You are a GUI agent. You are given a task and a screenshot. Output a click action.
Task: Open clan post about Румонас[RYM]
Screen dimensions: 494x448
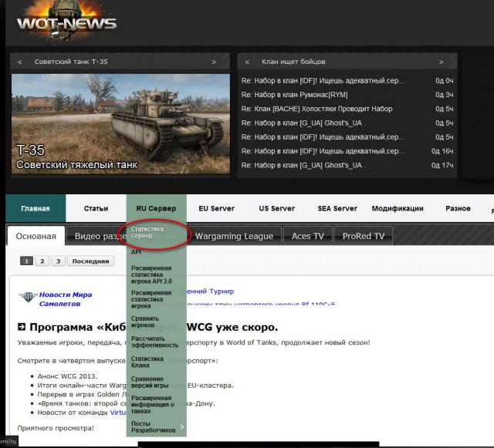(x=295, y=95)
